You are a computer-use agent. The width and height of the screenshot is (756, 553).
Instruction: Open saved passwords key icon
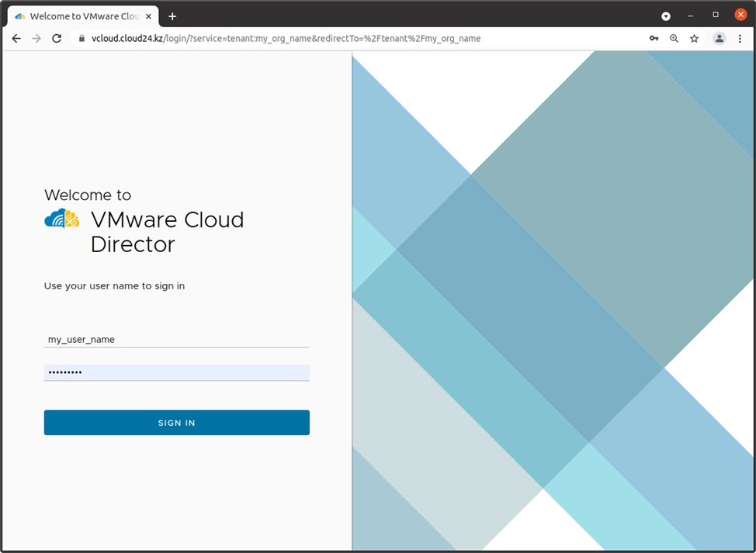(x=654, y=38)
